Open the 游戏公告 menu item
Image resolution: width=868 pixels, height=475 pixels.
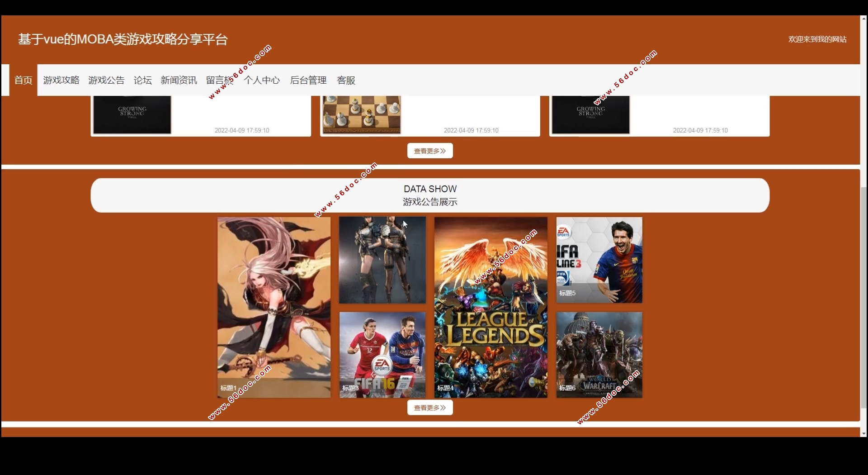pos(106,80)
